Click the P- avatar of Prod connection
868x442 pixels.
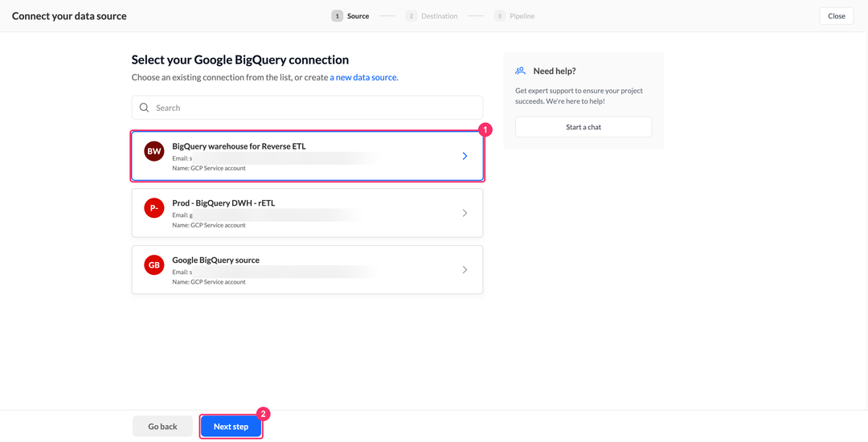coord(154,208)
